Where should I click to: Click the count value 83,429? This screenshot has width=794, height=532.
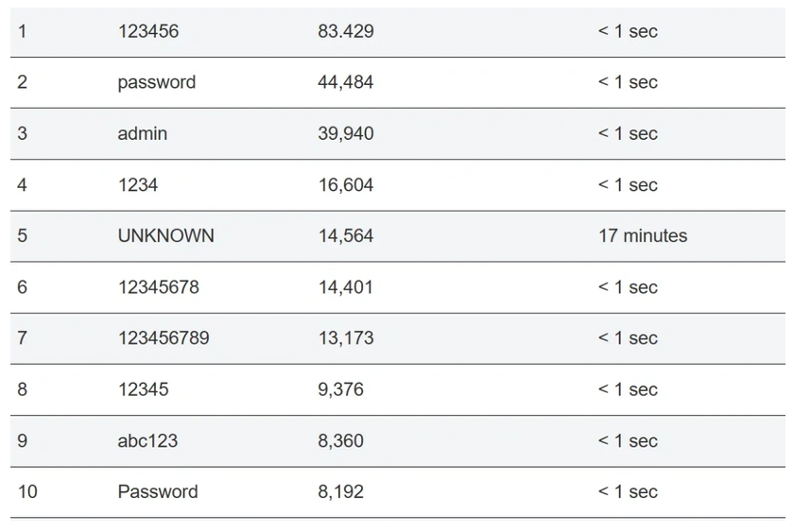[345, 31]
